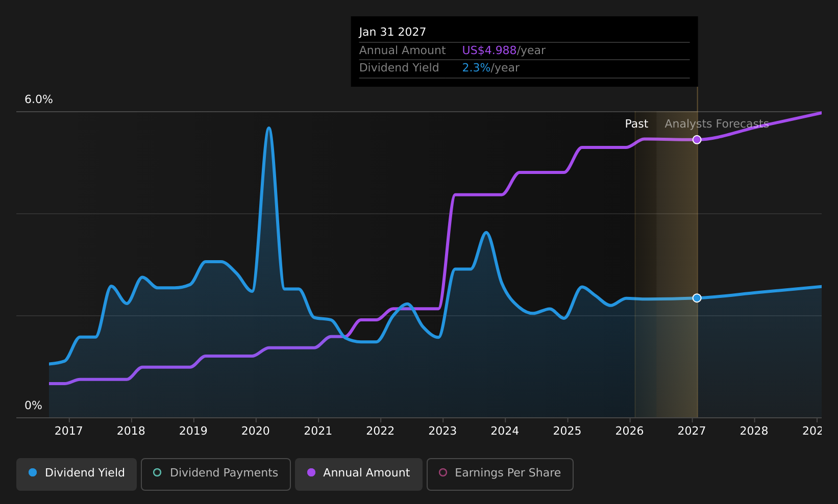Click the Past label on chart

(636, 124)
